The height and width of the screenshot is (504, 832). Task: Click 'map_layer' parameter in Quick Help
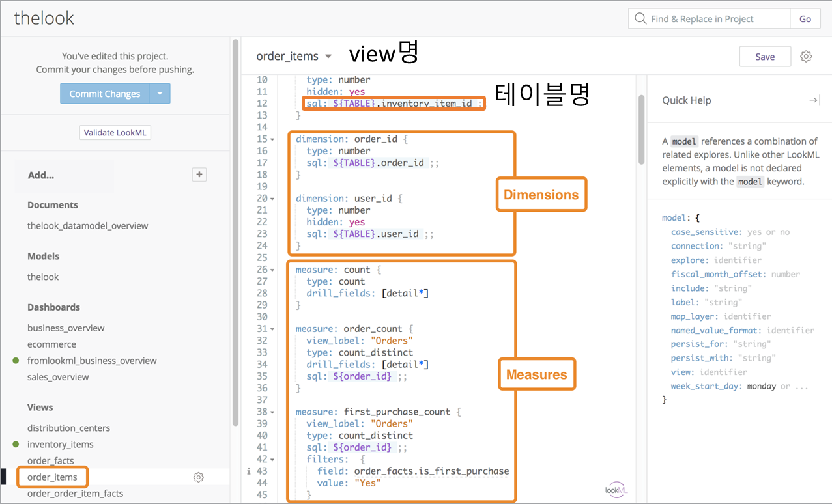pos(695,316)
